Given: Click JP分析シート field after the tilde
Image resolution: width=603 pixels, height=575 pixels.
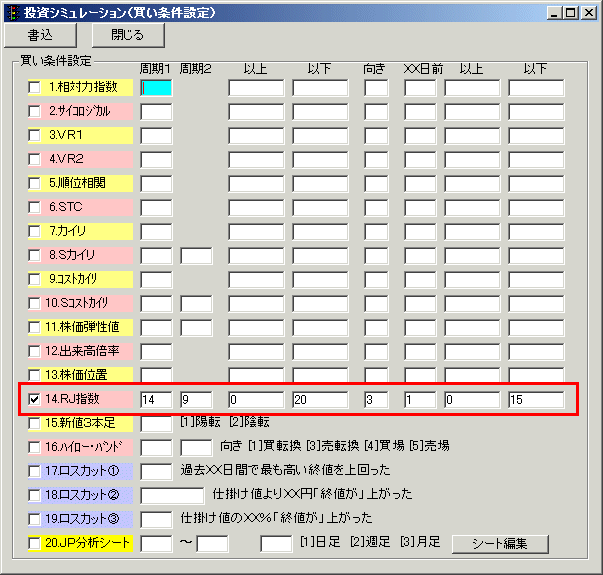Looking at the screenshot, I should coord(212,544).
